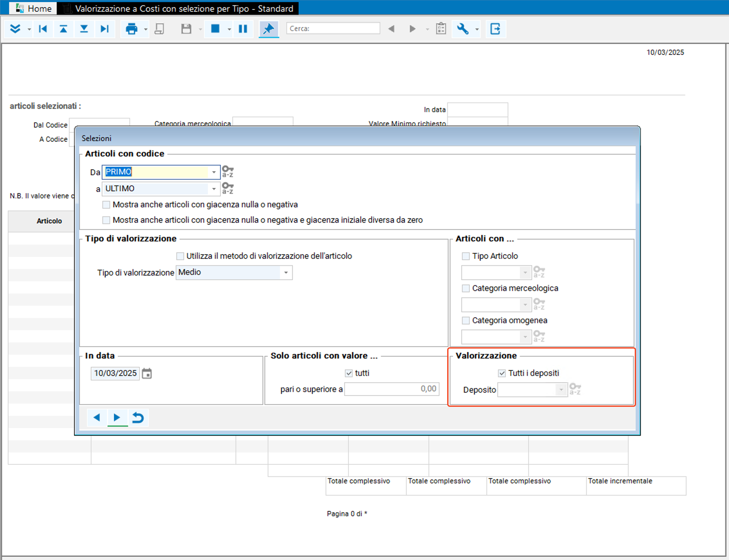Screen dimensions: 729x560
Task: Uncheck Tutti i depositi checkbox
Action: click(x=502, y=373)
